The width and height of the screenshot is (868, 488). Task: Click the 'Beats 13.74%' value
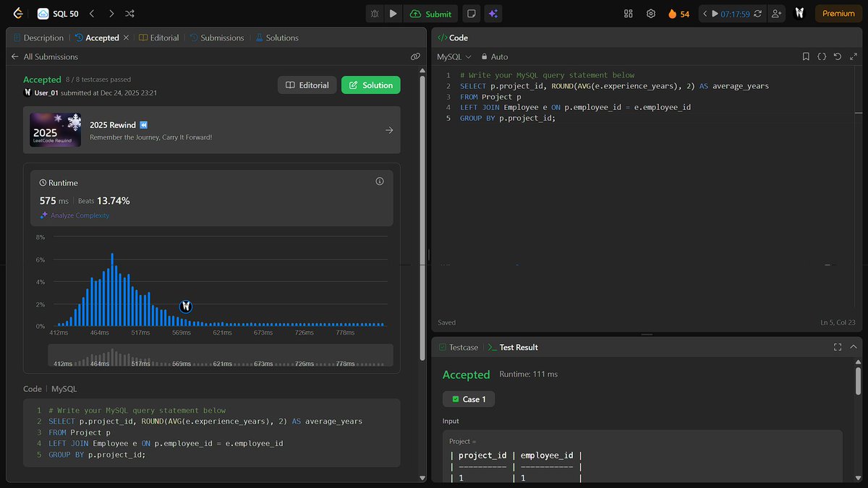[x=103, y=200]
